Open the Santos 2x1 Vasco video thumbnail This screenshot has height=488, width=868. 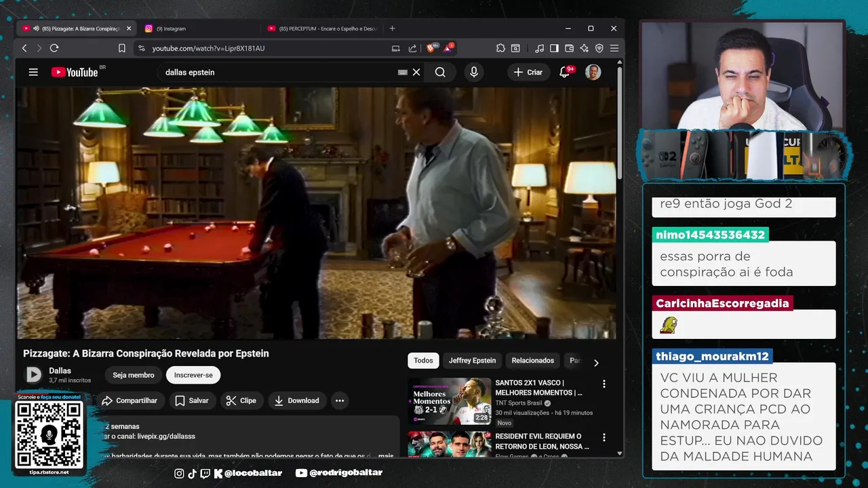(x=450, y=401)
